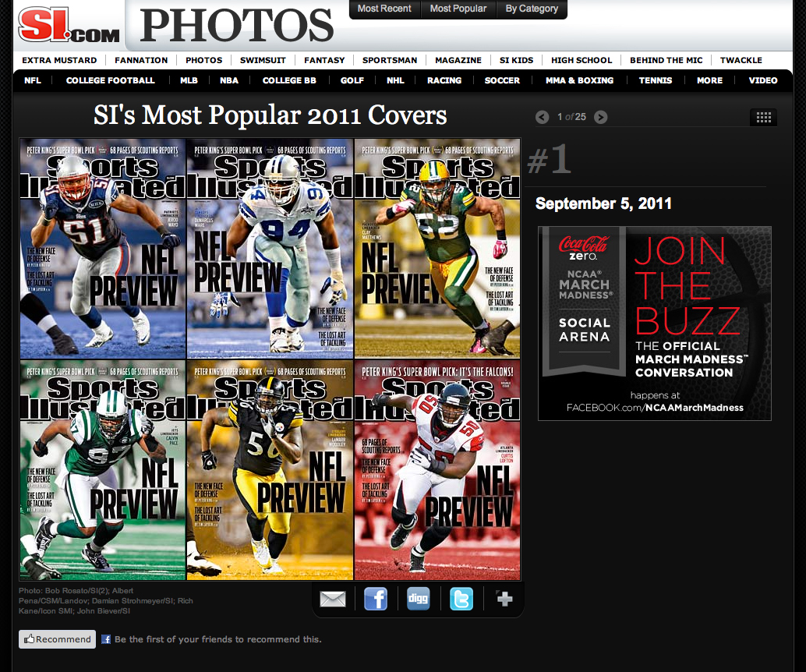
Task: Open the Sportsman section
Action: [390, 60]
